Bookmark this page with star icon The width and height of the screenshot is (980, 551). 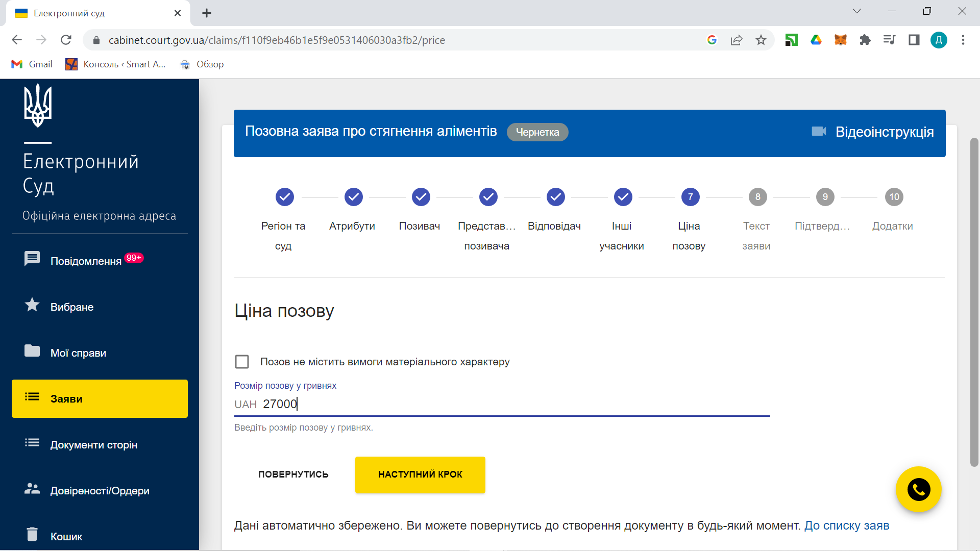[761, 40]
